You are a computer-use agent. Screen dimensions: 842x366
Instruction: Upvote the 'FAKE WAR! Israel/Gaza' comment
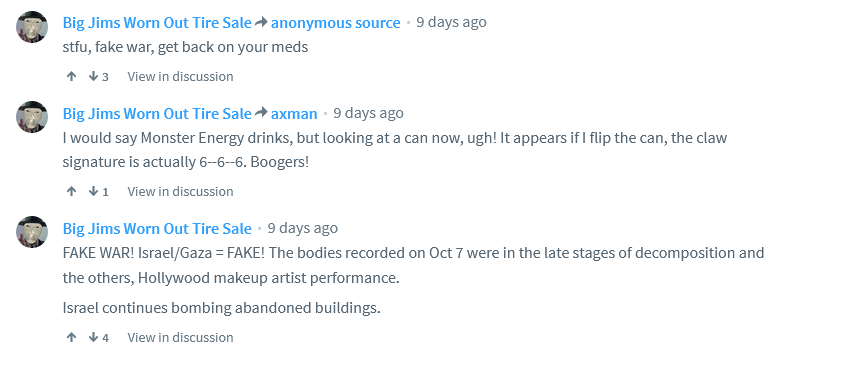(x=71, y=337)
